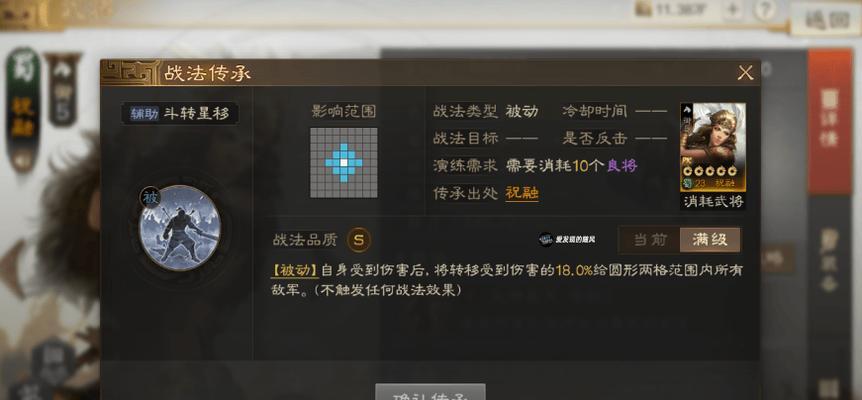Image resolution: width=862 pixels, height=400 pixels.
Task: Tap the 影响范围 range grid center
Action: point(344,163)
